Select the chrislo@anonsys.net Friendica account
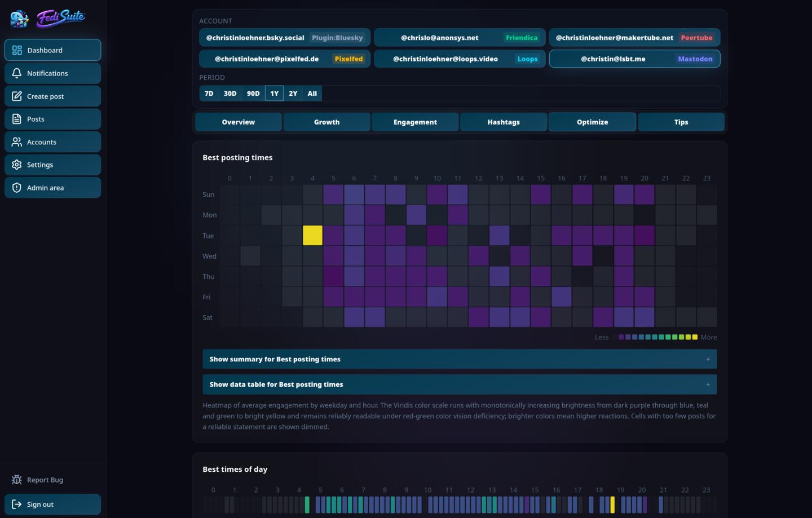 [460, 38]
